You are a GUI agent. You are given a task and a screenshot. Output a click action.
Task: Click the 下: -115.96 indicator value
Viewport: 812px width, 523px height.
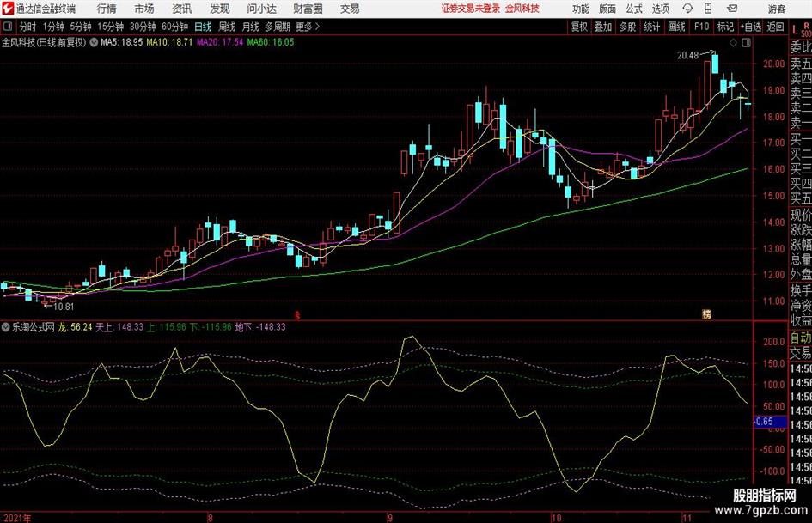(211, 326)
